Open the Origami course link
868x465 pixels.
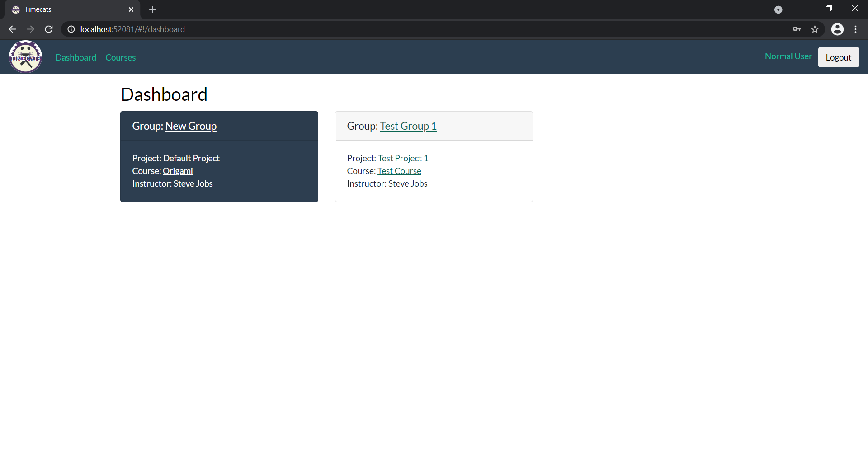tap(178, 171)
